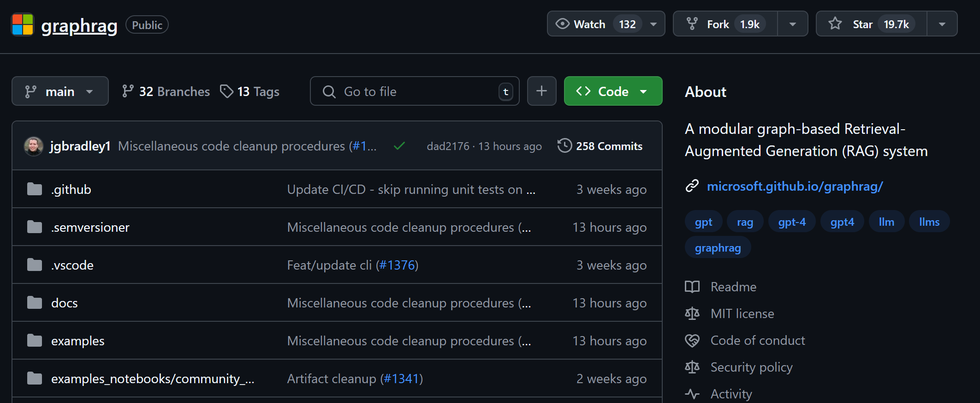Select the llms topic tag
The width and height of the screenshot is (980, 403).
(x=929, y=222)
